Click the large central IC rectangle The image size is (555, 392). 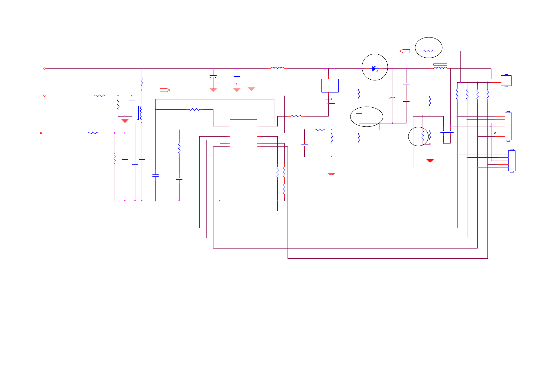(x=243, y=135)
